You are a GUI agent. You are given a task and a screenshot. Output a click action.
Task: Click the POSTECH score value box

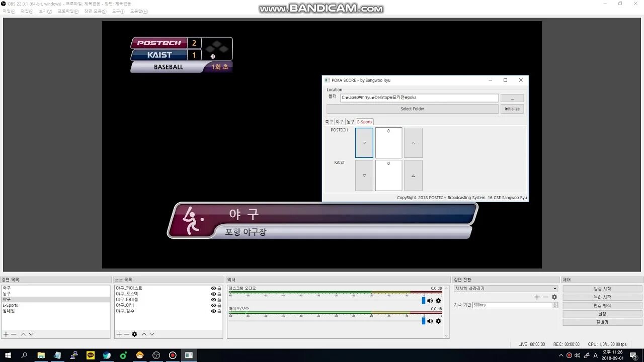(x=388, y=143)
